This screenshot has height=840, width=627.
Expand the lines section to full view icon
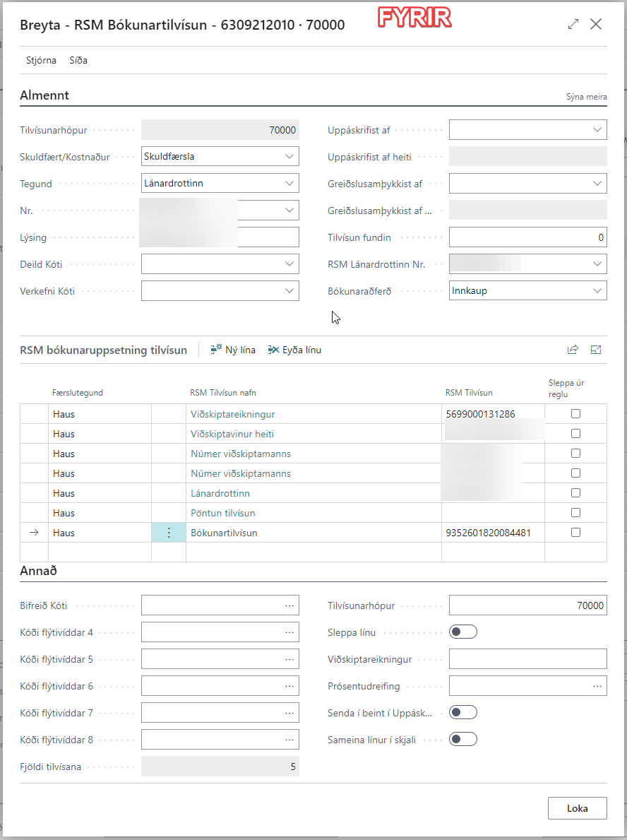tap(596, 350)
